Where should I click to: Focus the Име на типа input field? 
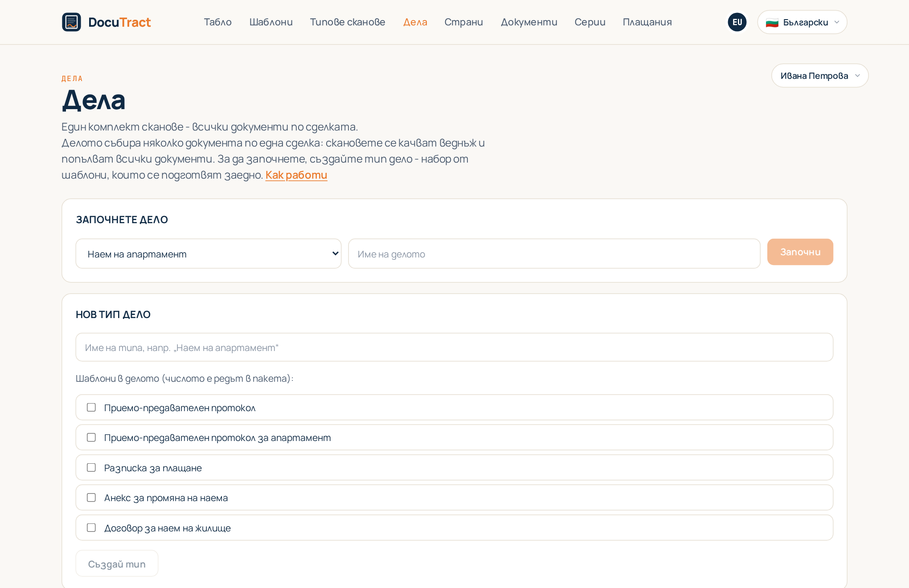click(454, 347)
